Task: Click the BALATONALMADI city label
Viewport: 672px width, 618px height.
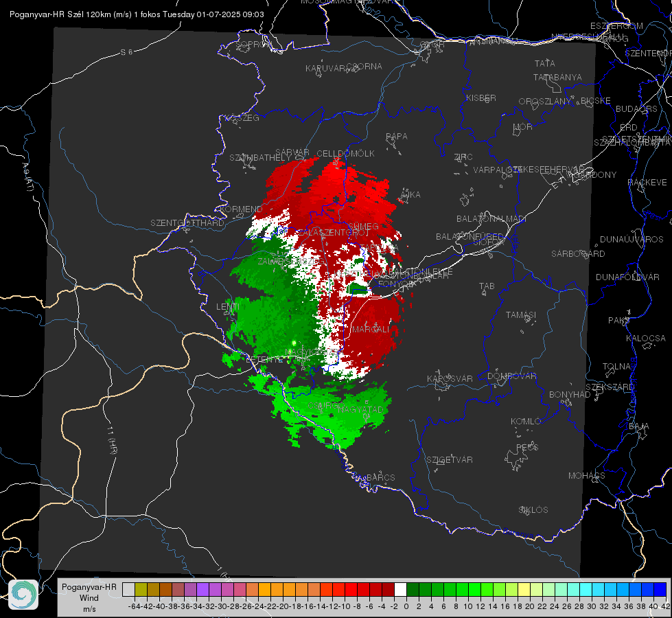Action: click(491, 219)
